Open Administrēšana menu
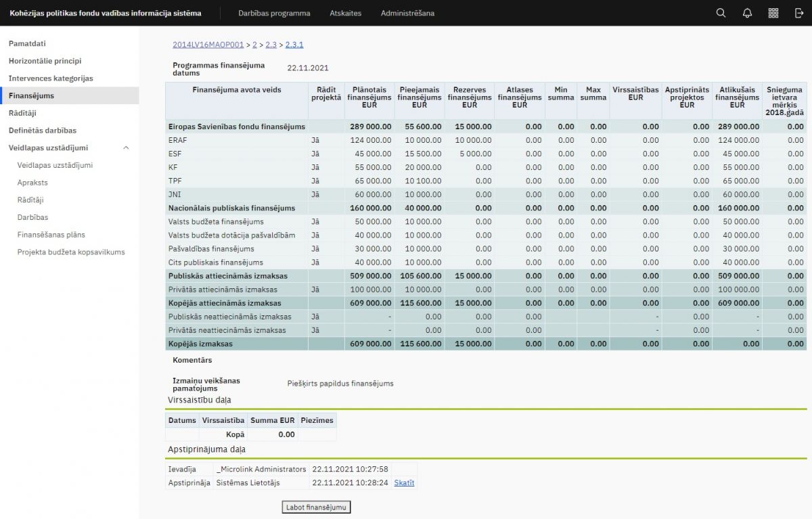The width and height of the screenshot is (812, 519). click(x=407, y=13)
